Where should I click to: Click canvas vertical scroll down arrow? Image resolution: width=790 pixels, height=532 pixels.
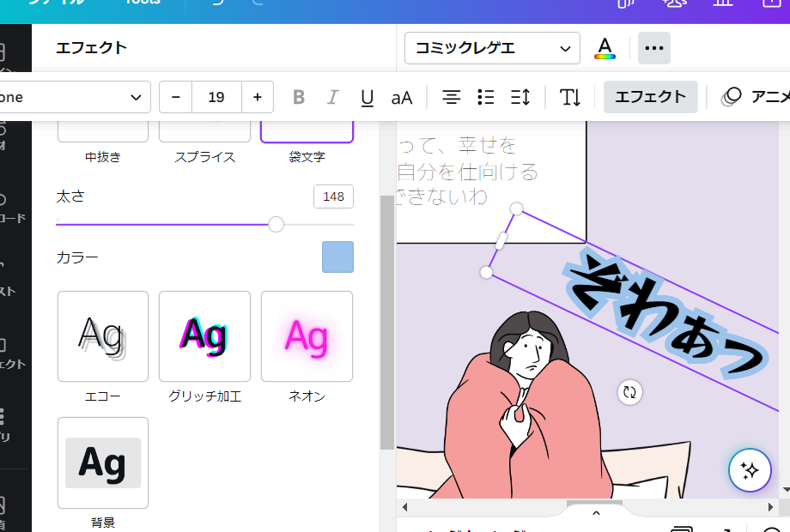pos(786,489)
